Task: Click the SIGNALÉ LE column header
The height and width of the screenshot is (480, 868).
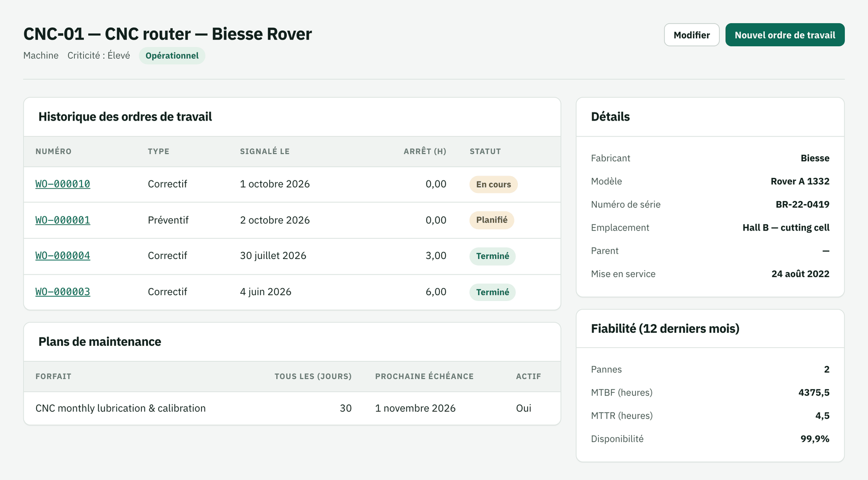Action: click(x=265, y=151)
